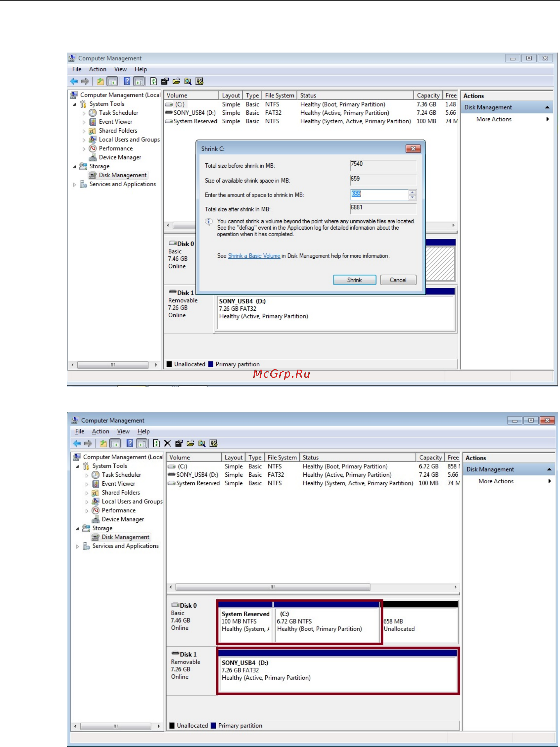Select the SONY_USB4 (D:) row in upper volume list
This screenshot has width=560, height=747.
click(311, 113)
